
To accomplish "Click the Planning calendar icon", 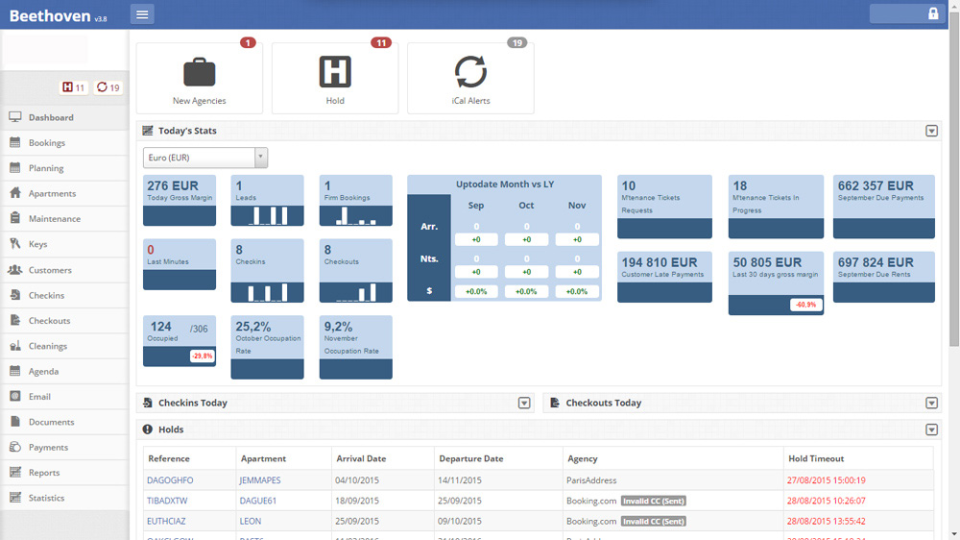I will [x=15, y=168].
